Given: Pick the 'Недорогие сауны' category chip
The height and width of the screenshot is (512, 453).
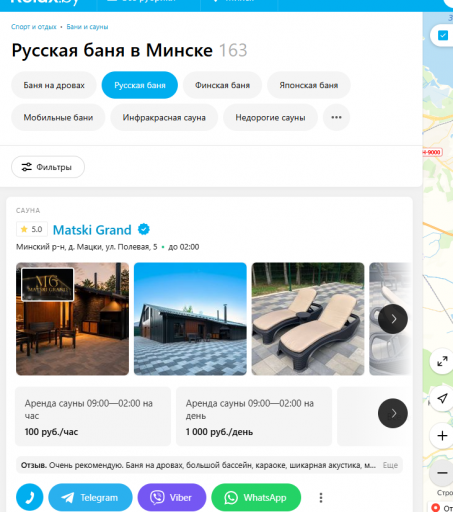Looking at the screenshot, I should pos(270,118).
